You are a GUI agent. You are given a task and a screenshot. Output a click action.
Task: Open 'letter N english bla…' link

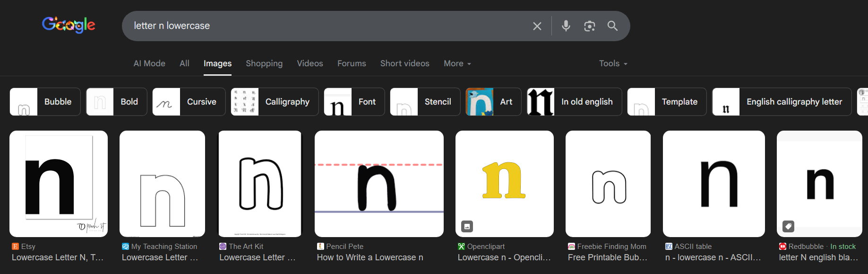point(818,257)
